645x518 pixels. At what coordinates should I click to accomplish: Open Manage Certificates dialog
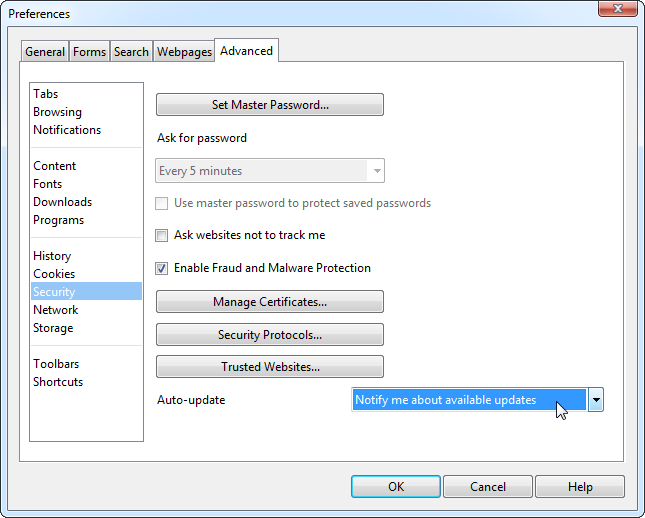[270, 302]
